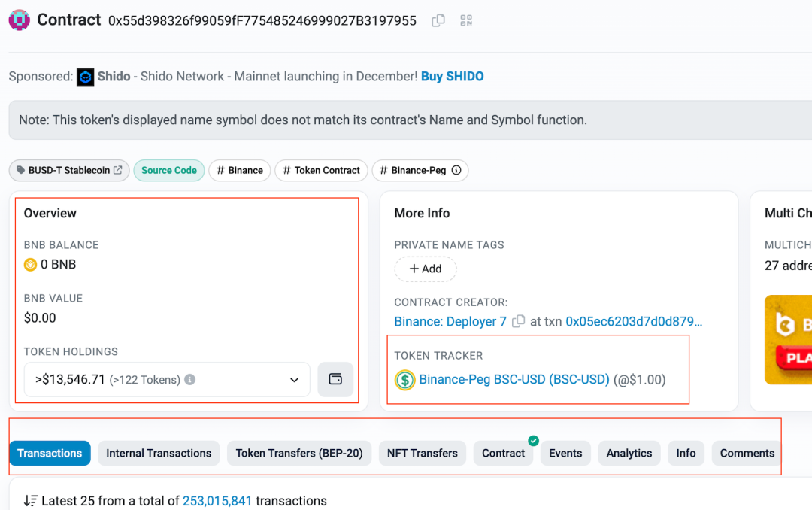Image resolution: width=812 pixels, height=510 pixels.
Task: Click the BSC-USD token dollar icon
Action: click(405, 380)
